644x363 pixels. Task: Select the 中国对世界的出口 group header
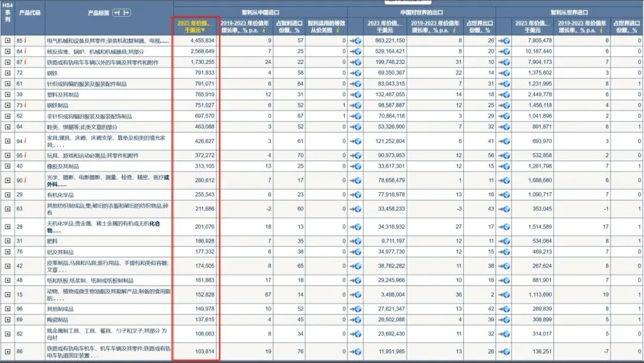pos(422,13)
